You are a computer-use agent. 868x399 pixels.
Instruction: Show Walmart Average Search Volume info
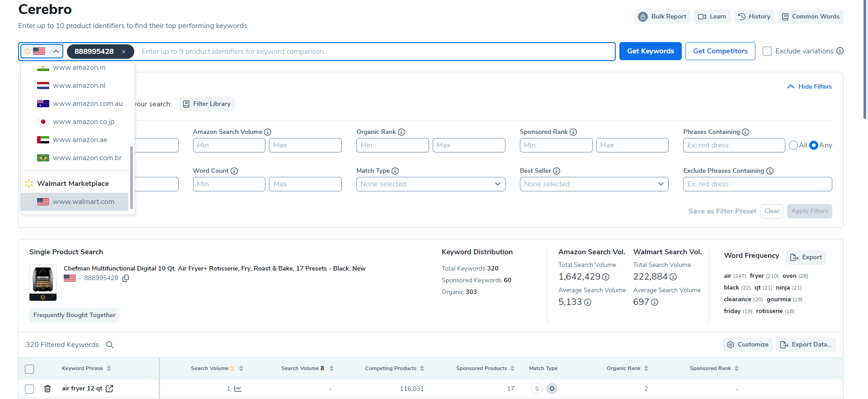tap(655, 302)
